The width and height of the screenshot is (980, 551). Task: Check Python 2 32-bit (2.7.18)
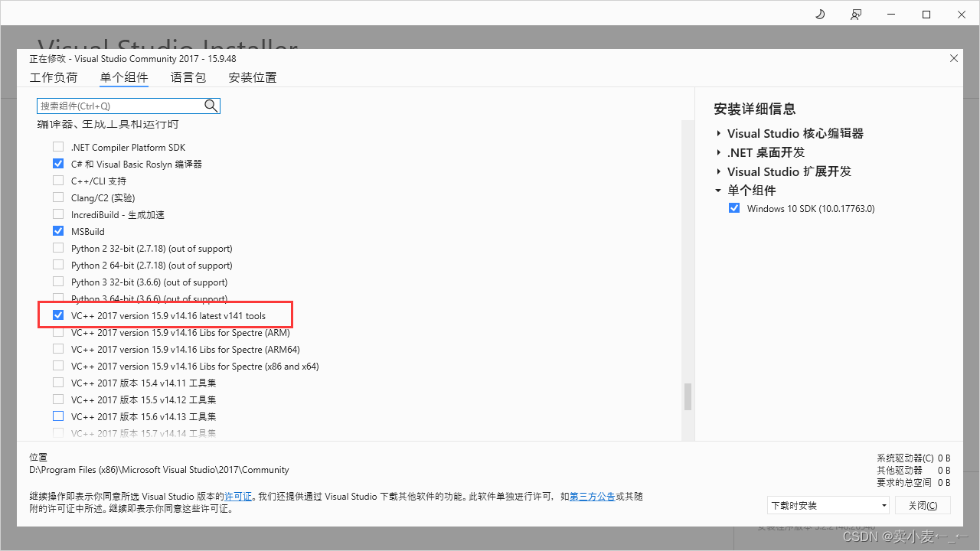58,248
